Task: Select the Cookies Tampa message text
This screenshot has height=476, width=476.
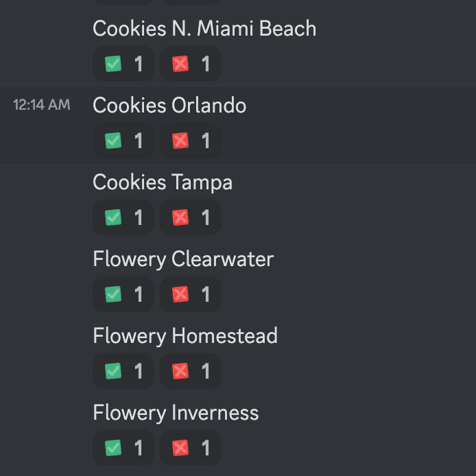Action: 163,182
